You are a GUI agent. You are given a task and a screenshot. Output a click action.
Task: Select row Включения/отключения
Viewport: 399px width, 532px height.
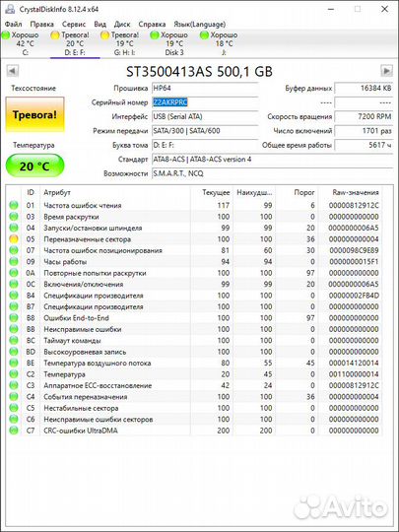click(194, 284)
